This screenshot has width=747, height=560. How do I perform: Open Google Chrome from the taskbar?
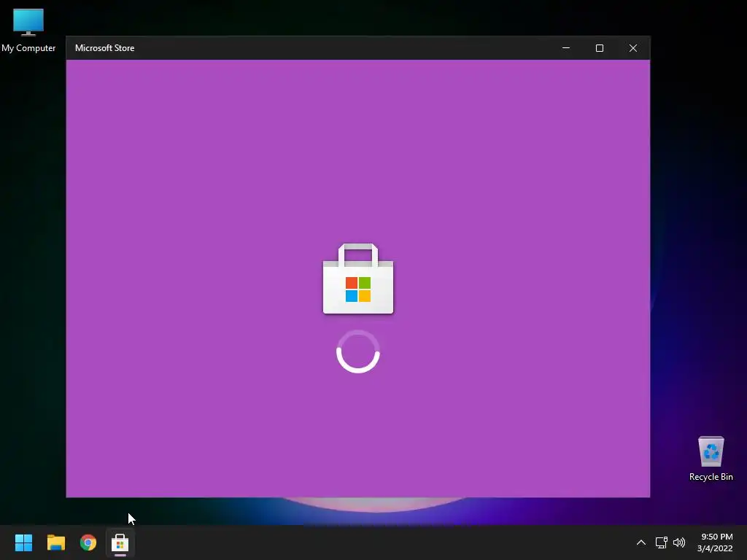[88, 542]
